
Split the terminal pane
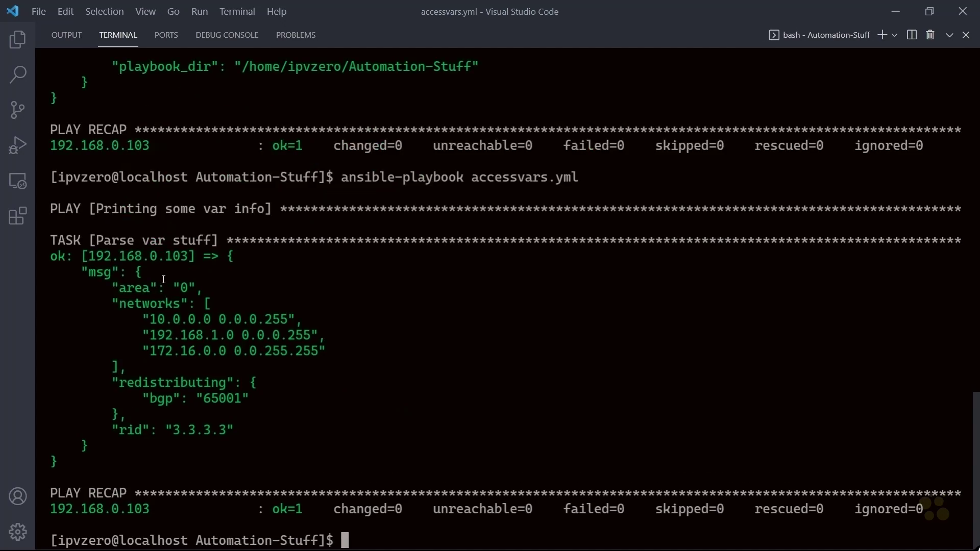coord(912,35)
